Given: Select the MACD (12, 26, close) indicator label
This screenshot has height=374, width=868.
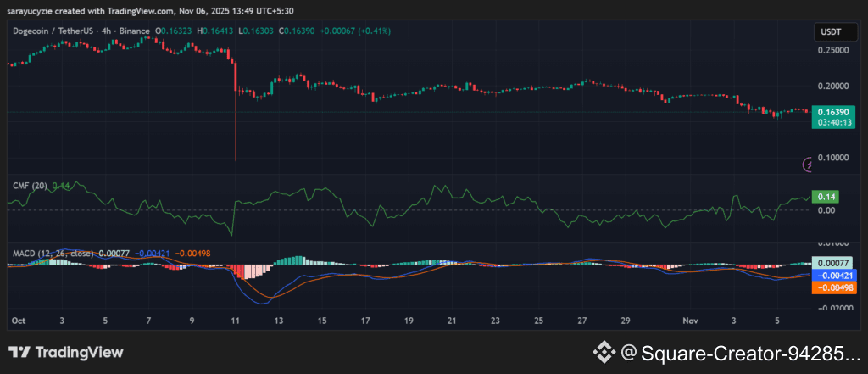Looking at the screenshot, I should [53, 253].
